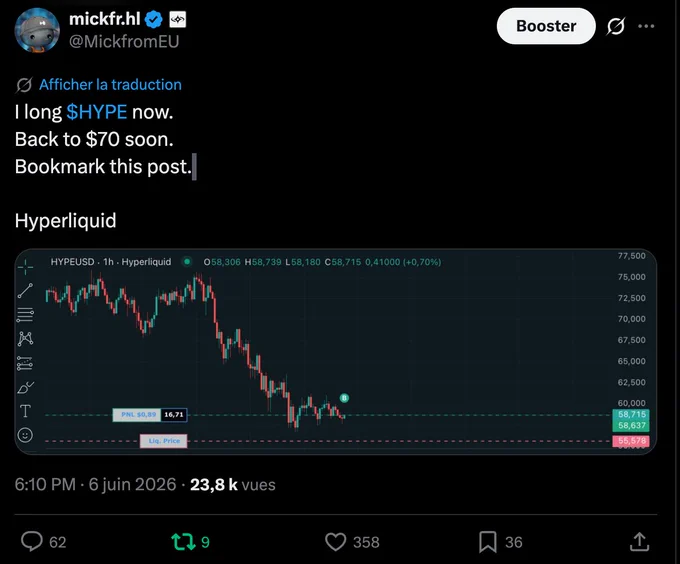This screenshot has width=680, height=564.
Task: Click the affiliate badge next to verified
Action: (x=178, y=20)
